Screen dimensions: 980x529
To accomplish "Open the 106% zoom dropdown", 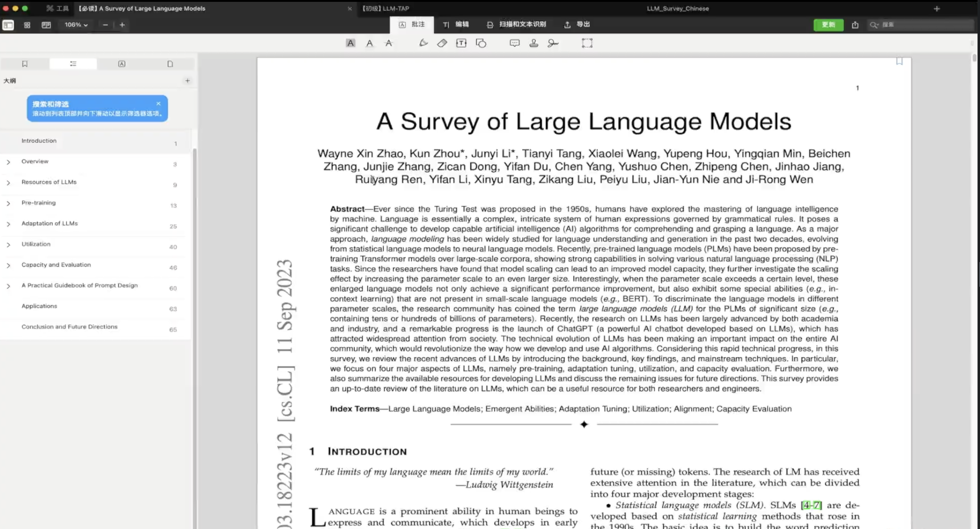I will coord(76,25).
